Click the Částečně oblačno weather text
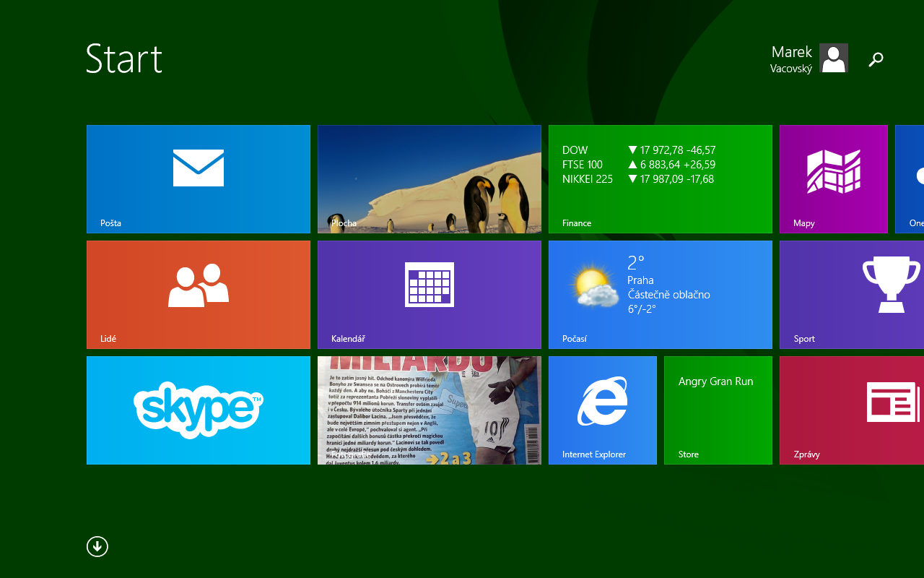This screenshot has width=924, height=578. pyautogui.click(x=669, y=295)
